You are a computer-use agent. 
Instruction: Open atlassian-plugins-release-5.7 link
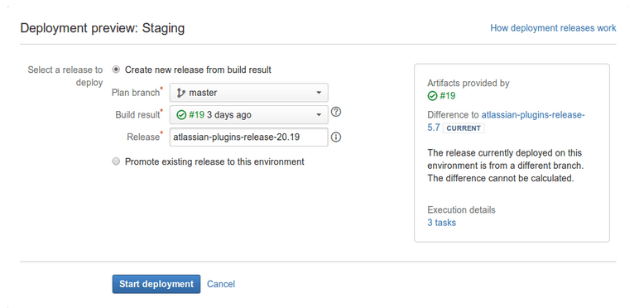pos(506,121)
